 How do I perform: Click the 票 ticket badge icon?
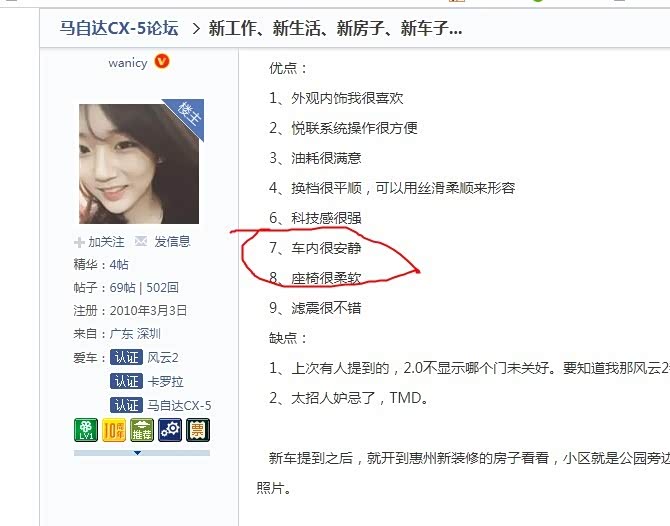[x=198, y=430]
